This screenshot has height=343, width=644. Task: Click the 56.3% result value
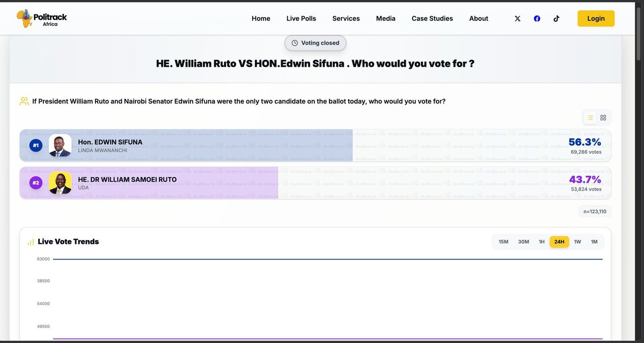click(585, 141)
